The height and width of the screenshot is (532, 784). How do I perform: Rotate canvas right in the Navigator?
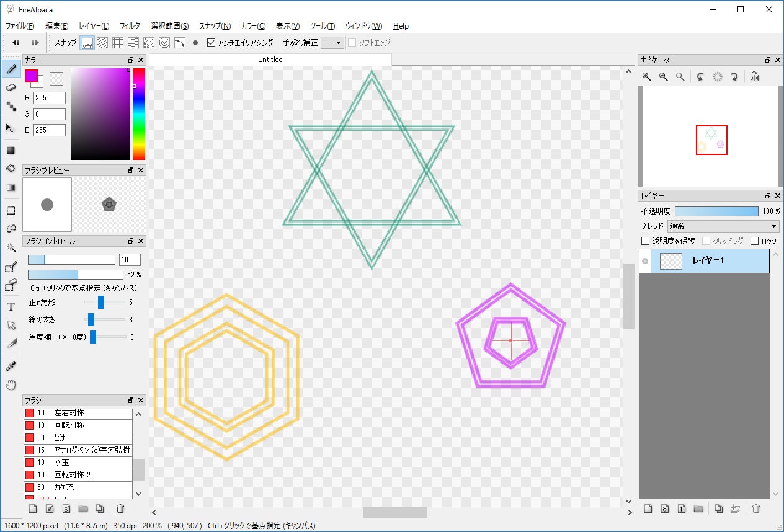734,77
